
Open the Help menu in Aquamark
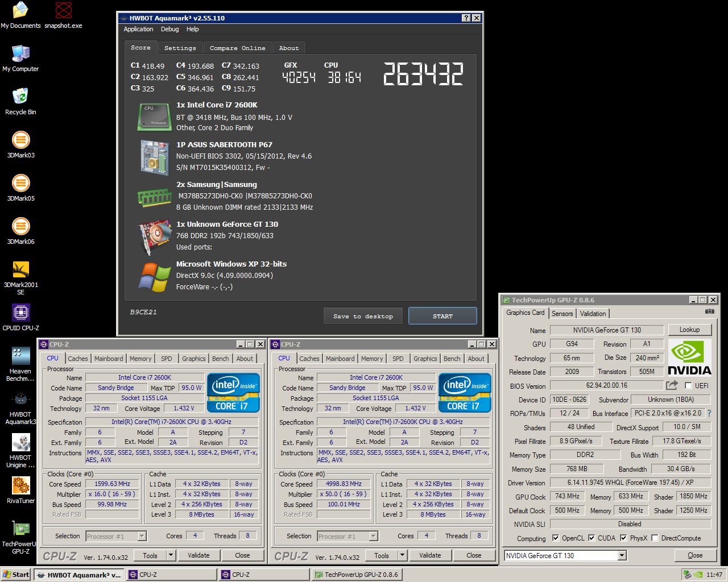click(x=193, y=29)
